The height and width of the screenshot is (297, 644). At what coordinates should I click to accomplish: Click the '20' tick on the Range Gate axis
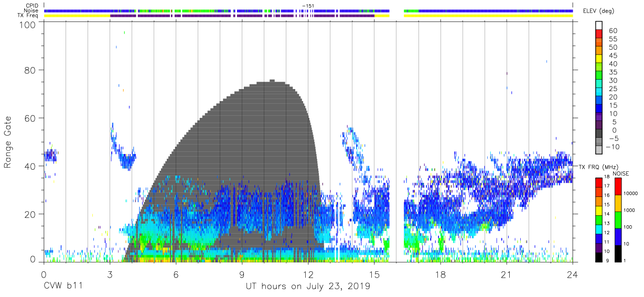click(30, 214)
